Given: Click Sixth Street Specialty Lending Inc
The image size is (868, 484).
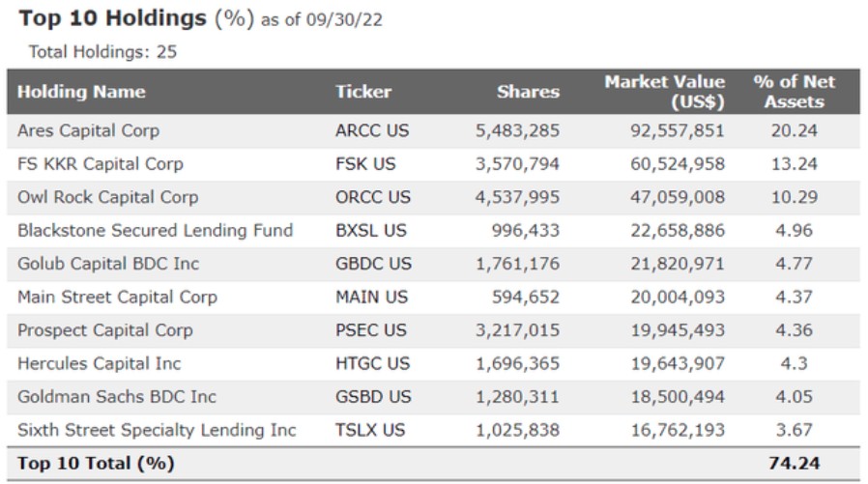Looking at the screenshot, I should 157,430.
